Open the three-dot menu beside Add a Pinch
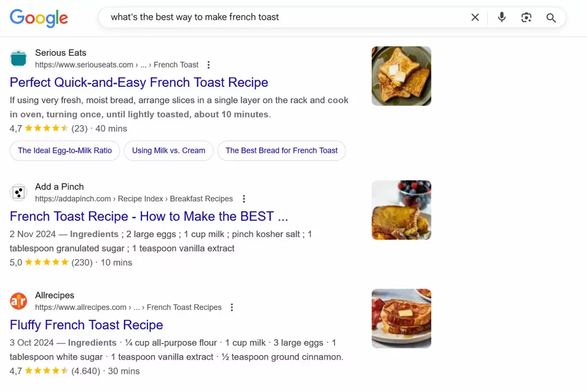Screen dimensions: 587x392 click(x=244, y=198)
